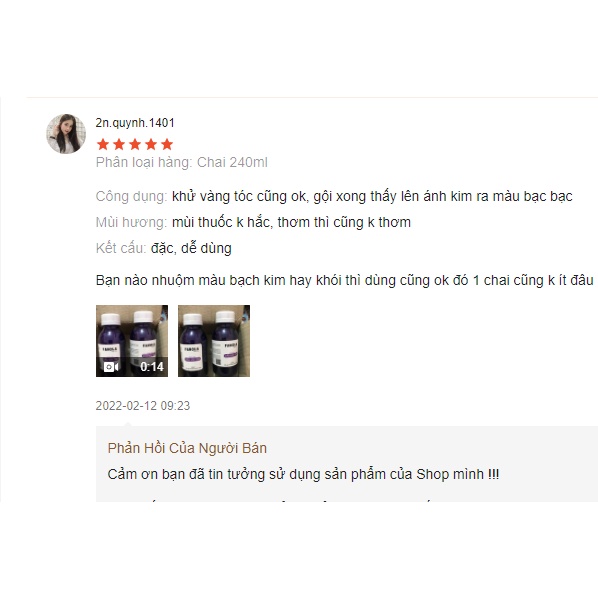Click the Phản Hồi Của Người Bán heading
The height and width of the screenshot is (598, 598).
[187, 448]
